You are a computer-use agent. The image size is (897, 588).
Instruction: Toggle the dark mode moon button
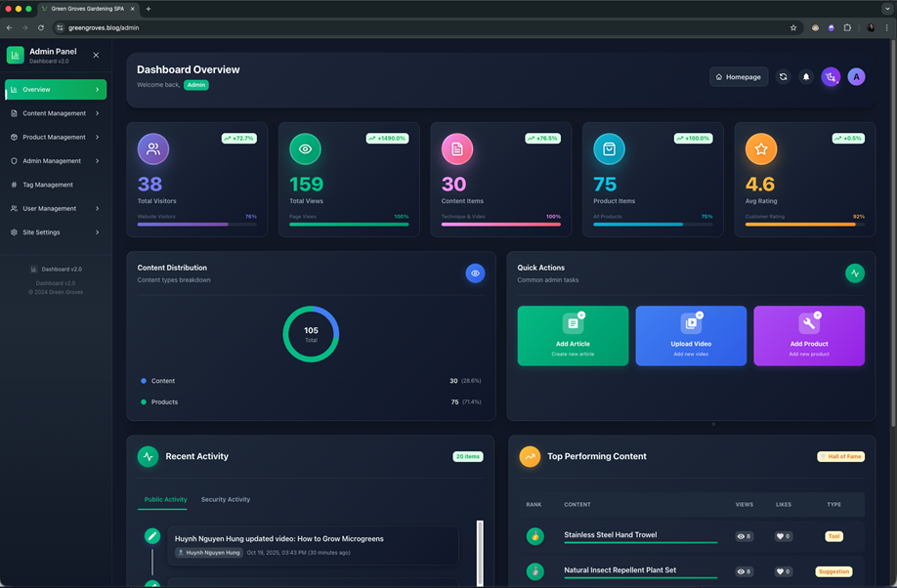[831, 76]
